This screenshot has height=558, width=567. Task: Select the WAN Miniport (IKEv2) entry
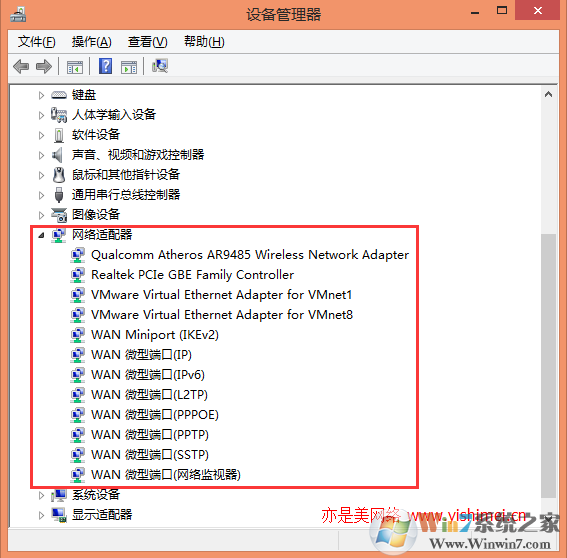(155, 335)
